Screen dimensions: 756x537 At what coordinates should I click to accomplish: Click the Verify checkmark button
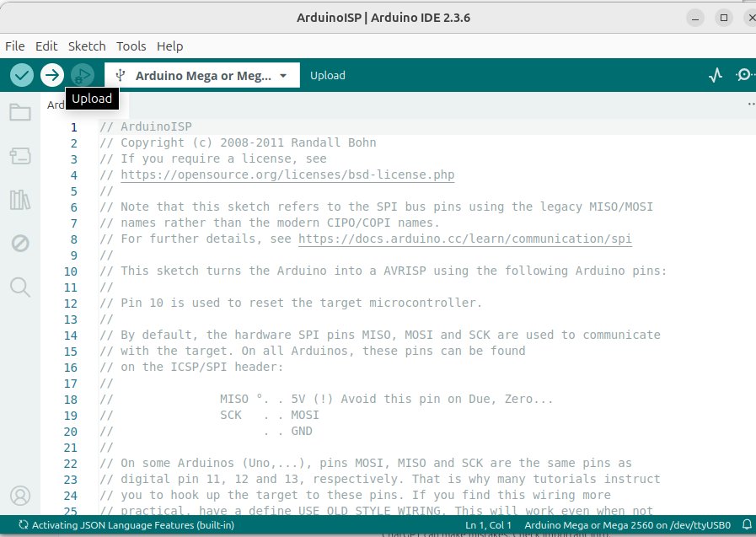pyautogui.click(x=22, y=75)
